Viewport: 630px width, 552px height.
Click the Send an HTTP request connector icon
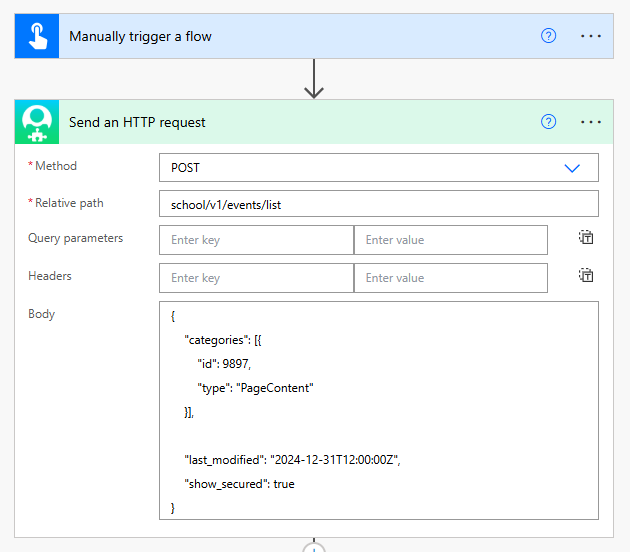point(37,122)
